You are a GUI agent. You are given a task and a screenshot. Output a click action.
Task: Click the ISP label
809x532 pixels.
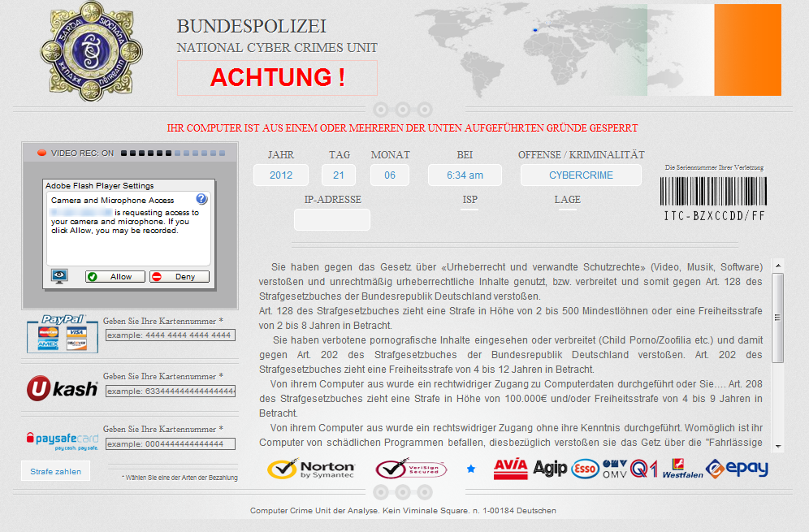point(469,199)
